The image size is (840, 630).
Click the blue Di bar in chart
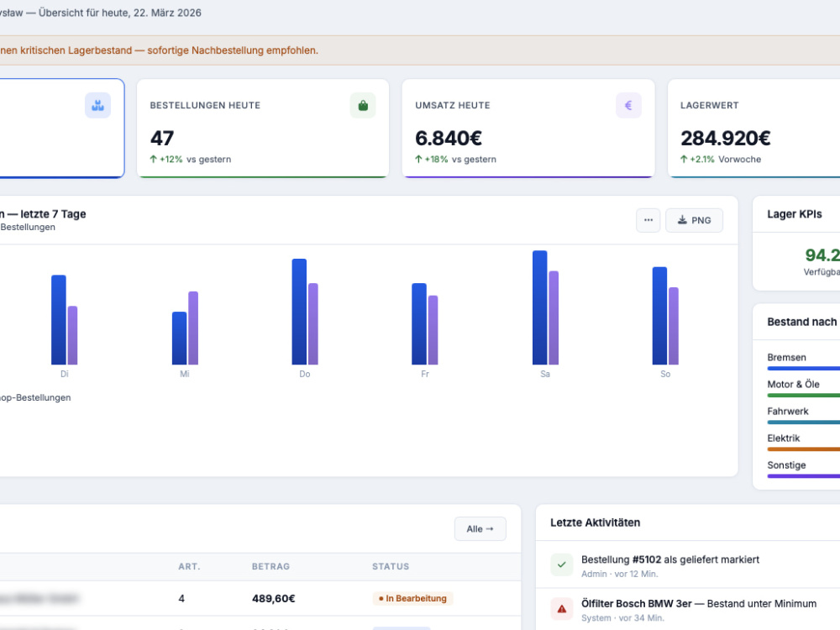click(59, 320)
